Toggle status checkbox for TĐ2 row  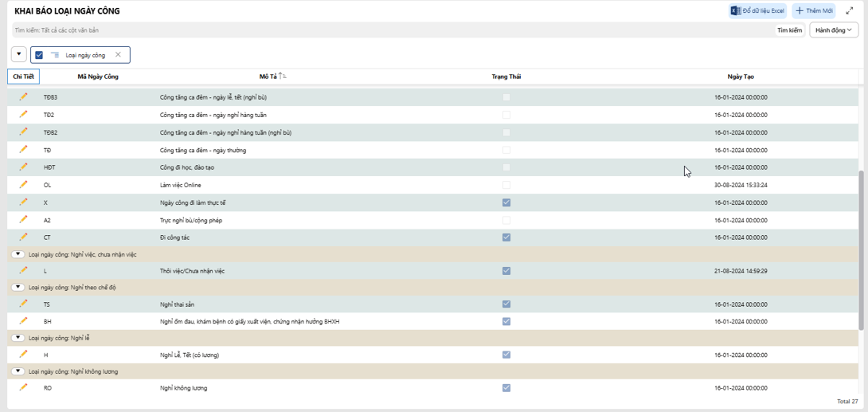click(506, 115)
